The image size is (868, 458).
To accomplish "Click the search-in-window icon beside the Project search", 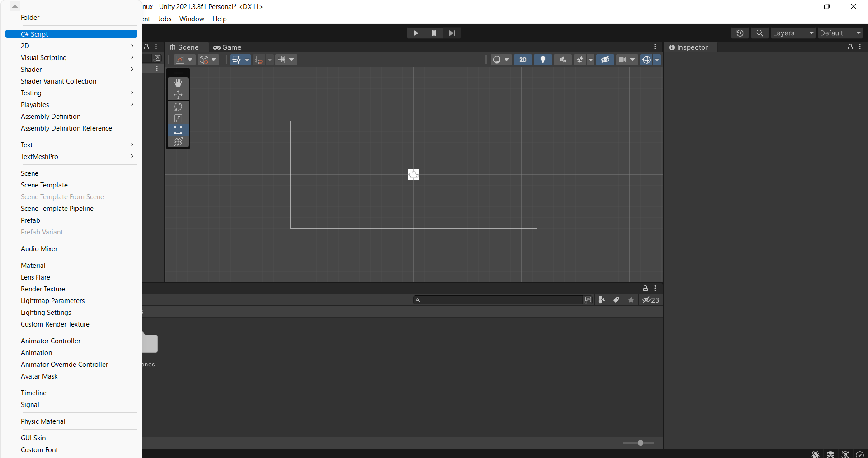I will [588, 300].
